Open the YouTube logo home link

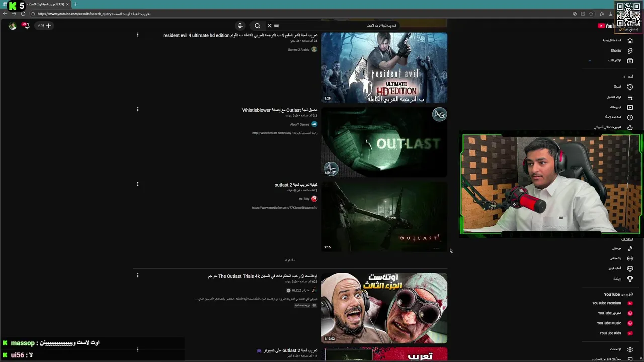click(606, 26)
